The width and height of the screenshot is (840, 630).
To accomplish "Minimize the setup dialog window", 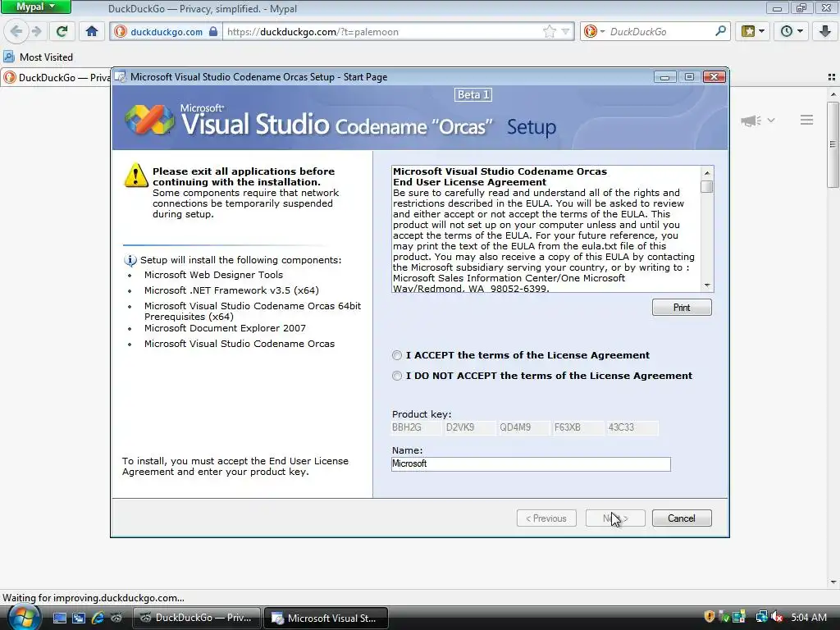I will [664, 77].
